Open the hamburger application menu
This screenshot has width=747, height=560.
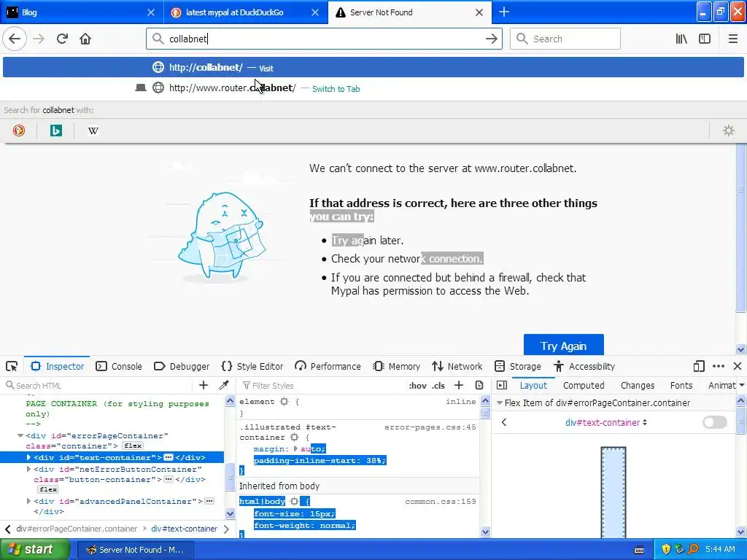[x=732, y=39]
